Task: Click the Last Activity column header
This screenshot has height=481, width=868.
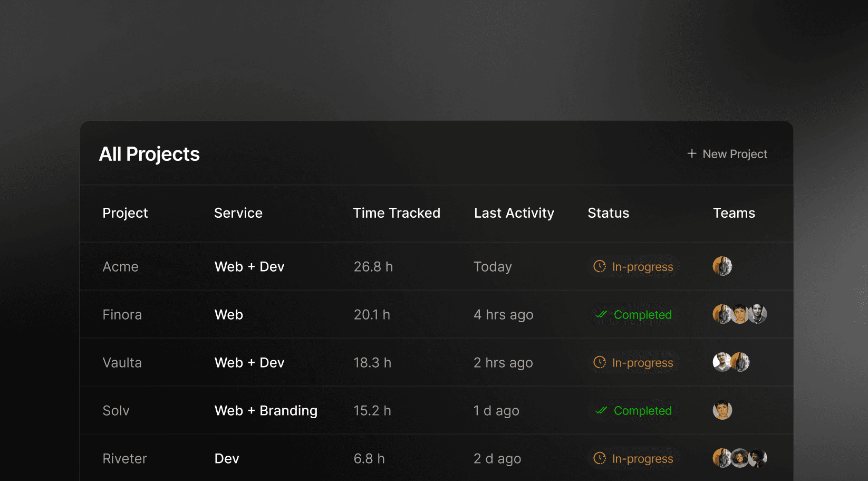Action: 514,213
